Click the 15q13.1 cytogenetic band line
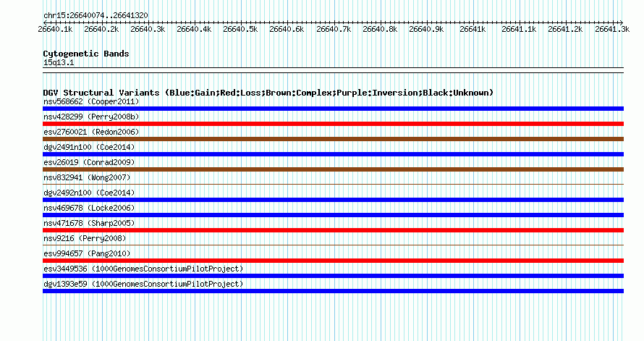Viewport: 644px width, 341px height. click(333, 70)
